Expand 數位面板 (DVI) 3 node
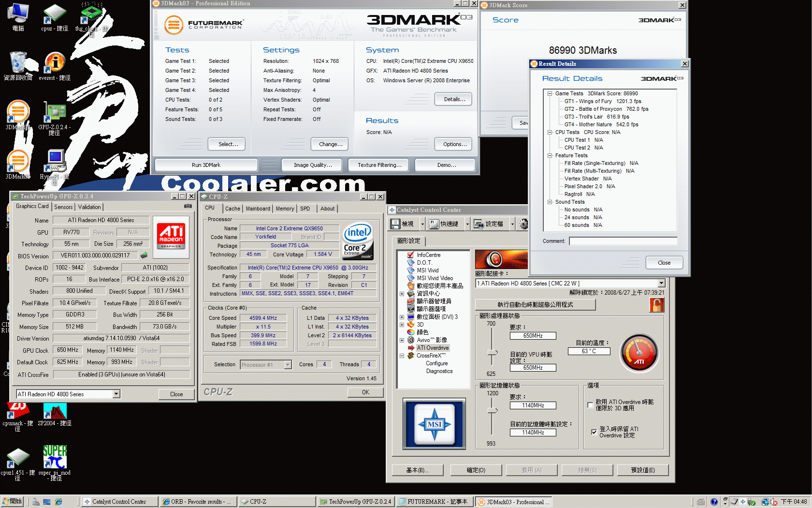This screenshot has height=508, width=812. pos(402,317)
